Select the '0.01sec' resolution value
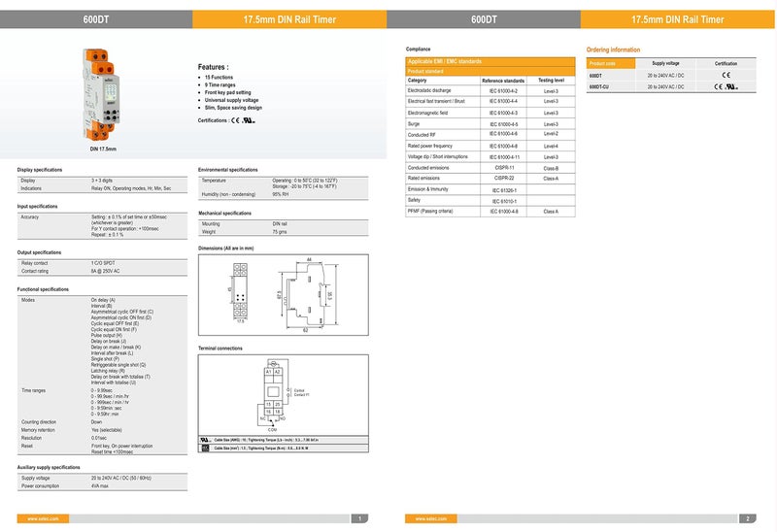This screenshot has width=777, height=532. (x=99, y=439)
